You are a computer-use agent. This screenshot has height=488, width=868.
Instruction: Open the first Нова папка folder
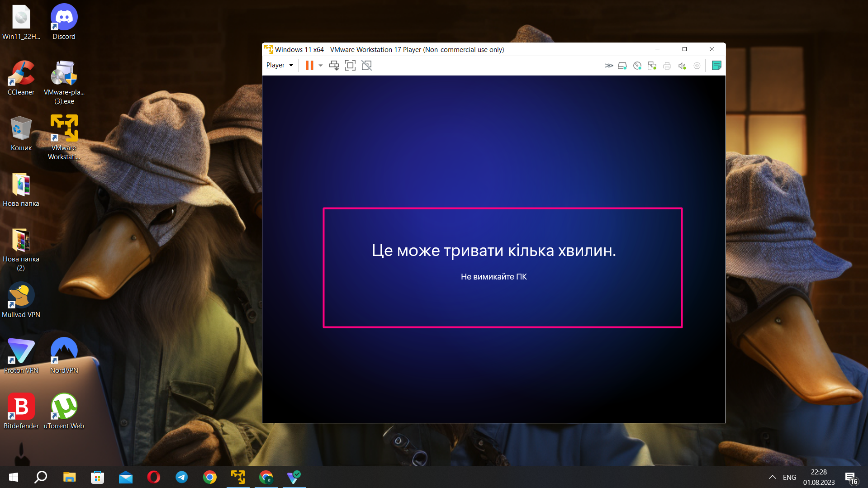point(21,190)
